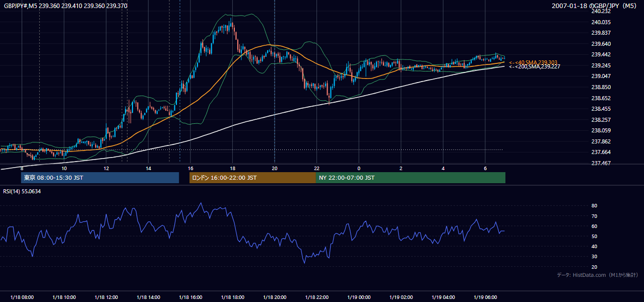This screenshot has height=302, width=644.
Task: Click bottom time label 1/19 04:00
Action: pos(443,297)
